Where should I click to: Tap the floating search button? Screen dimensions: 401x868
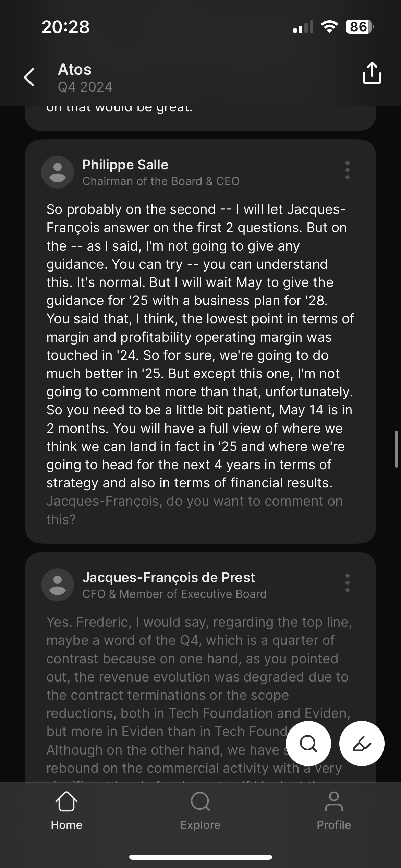click(308, 744)
